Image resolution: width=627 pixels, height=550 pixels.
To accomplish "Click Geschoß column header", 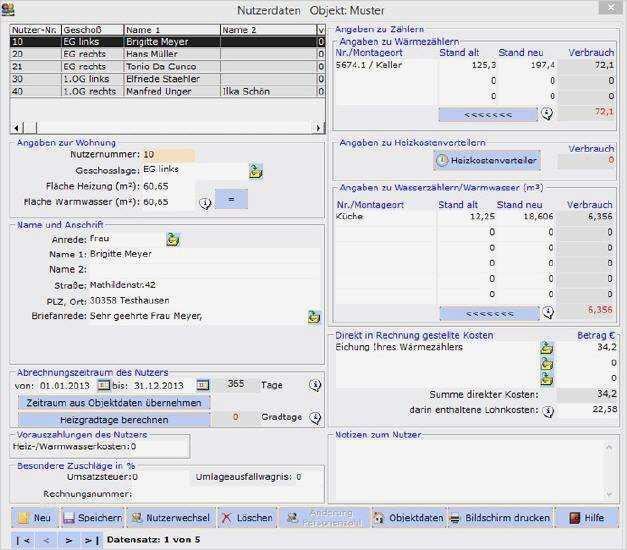I will 92,30.
